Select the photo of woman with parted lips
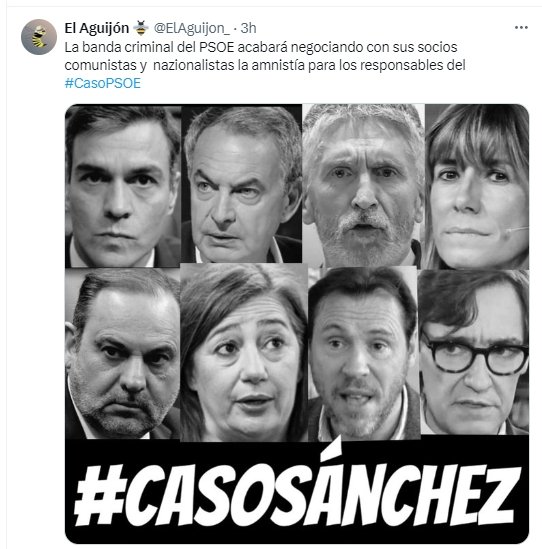This screenshot has width=542, height=549. click(x=244, y=352)
